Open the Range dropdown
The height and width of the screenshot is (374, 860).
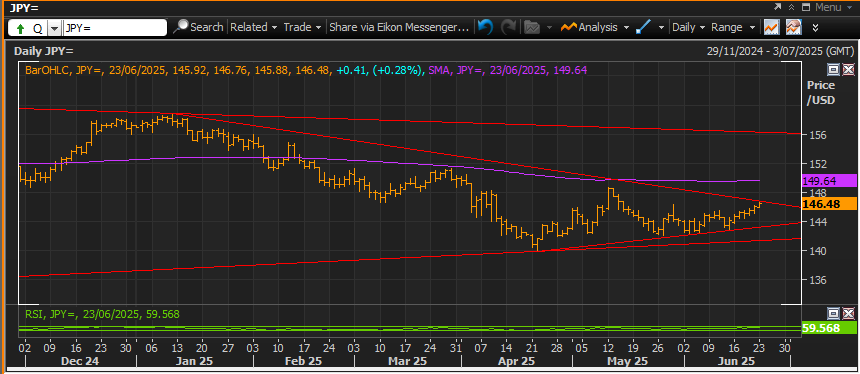tap(733, 27)
